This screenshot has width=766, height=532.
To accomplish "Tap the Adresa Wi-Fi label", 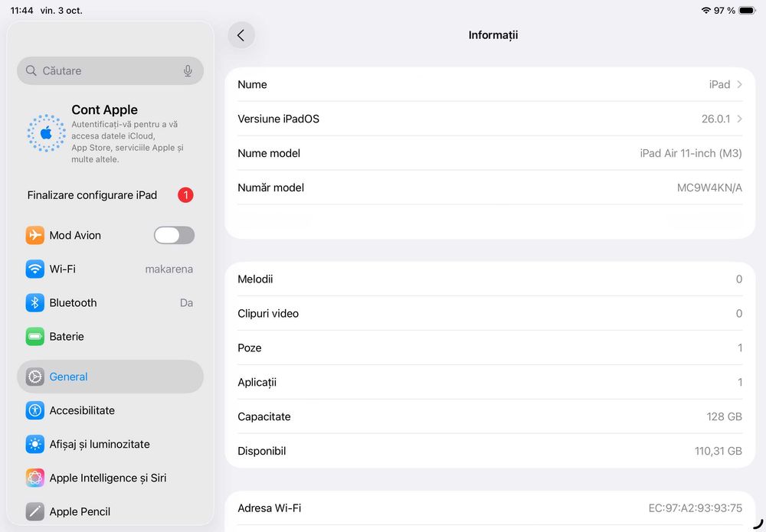I will coord(269,508).
